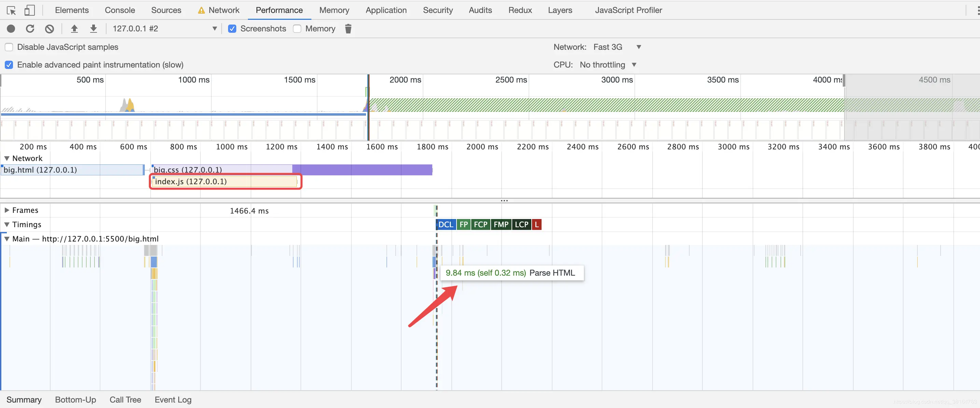Click the DCL timing marker
Viewport: 980px width, 408px height.
[x=446, y=225]
